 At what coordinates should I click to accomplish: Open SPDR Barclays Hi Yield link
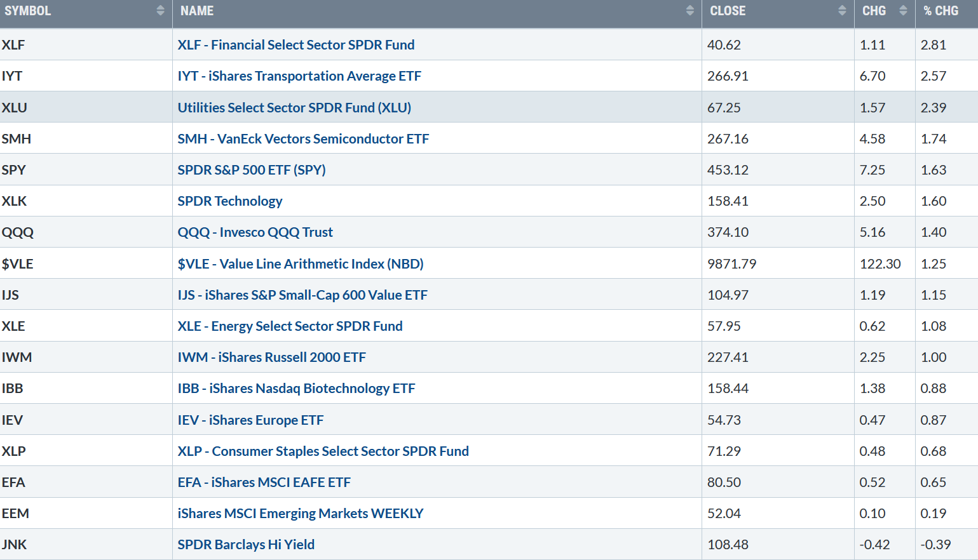[x=246, y=545]
